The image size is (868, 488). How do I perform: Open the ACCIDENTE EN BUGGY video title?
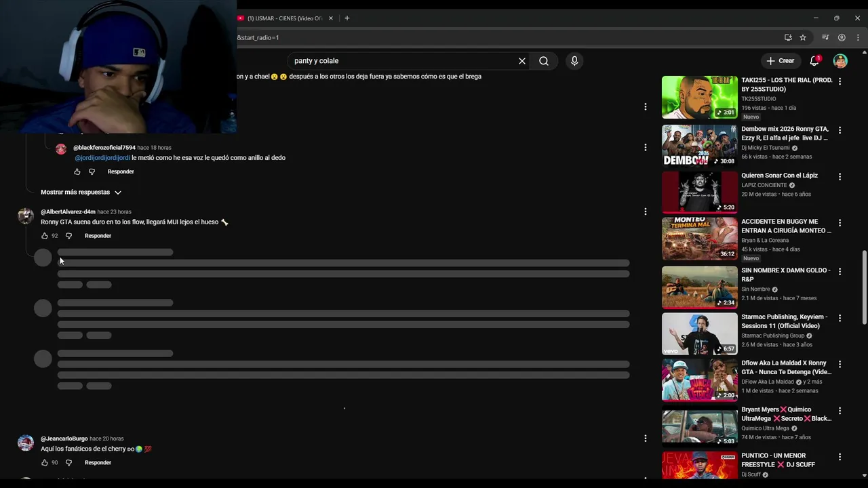(x=786, y=226)
